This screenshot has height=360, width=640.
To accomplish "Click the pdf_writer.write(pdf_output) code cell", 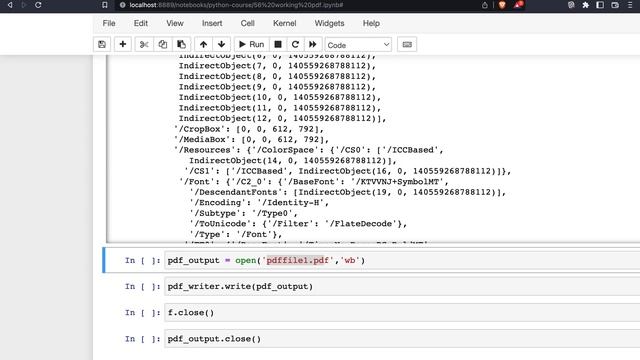I will coord(402,287).
